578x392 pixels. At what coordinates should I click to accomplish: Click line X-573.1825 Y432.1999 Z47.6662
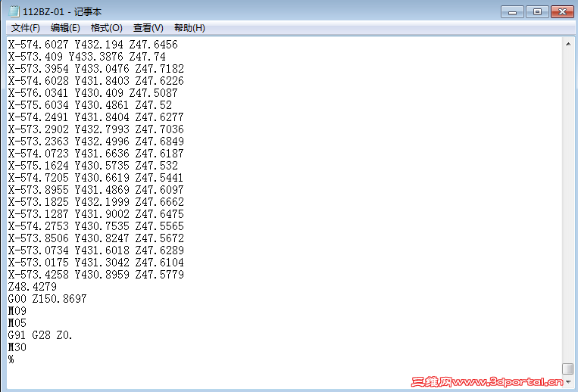coord(96,202)
